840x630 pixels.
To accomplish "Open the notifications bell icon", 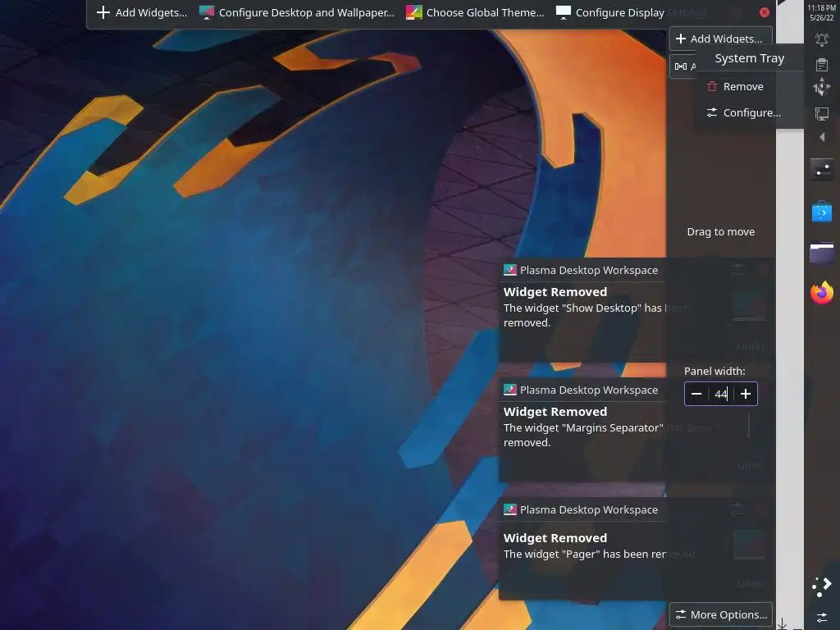I will pyautogui.click(x=822, y=39).
